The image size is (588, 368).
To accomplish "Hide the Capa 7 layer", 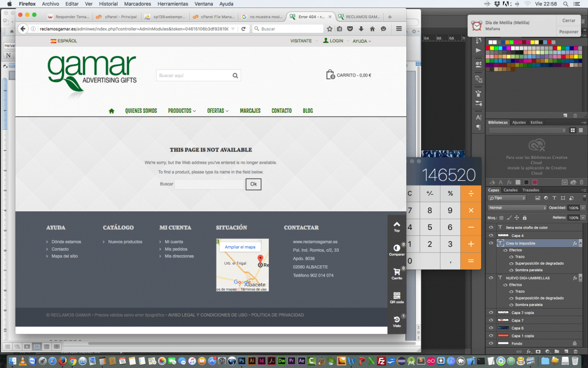I will coord(491,320).
